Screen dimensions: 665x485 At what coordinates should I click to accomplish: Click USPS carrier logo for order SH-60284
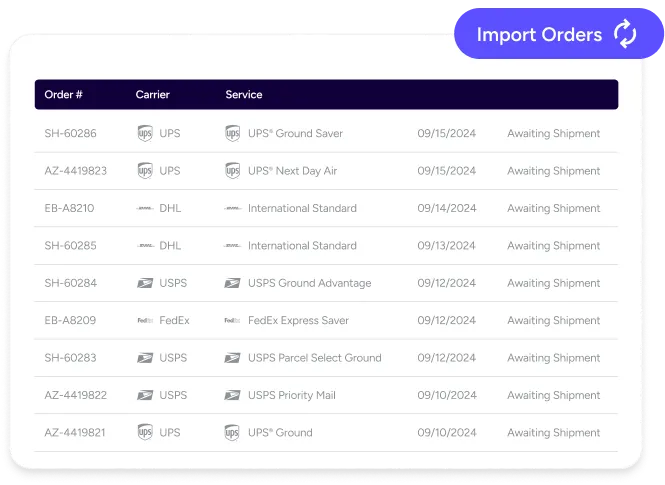(x=145, y=283)
